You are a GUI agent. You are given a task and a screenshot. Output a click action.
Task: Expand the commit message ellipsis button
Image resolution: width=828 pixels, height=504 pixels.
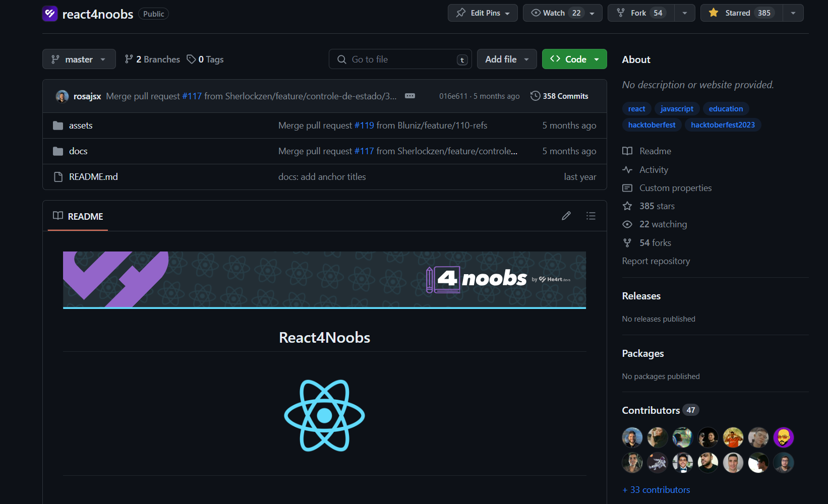[x=410, y=96]
